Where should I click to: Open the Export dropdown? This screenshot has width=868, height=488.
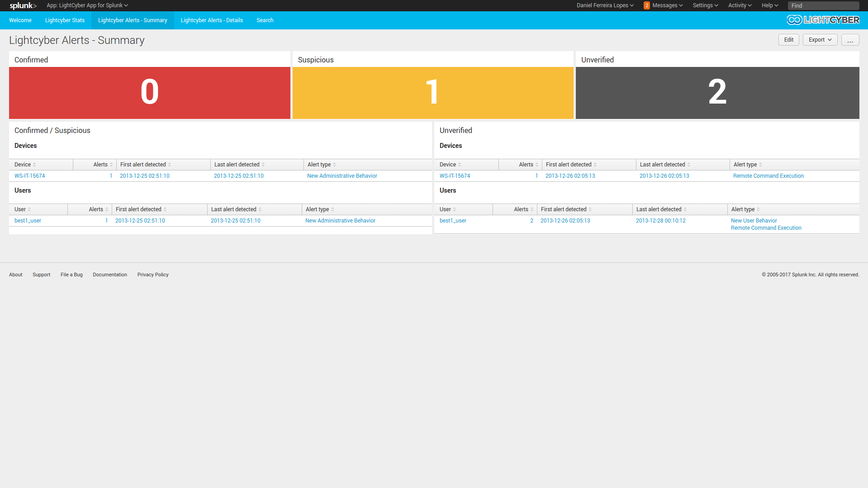click(x=820, y=40)
